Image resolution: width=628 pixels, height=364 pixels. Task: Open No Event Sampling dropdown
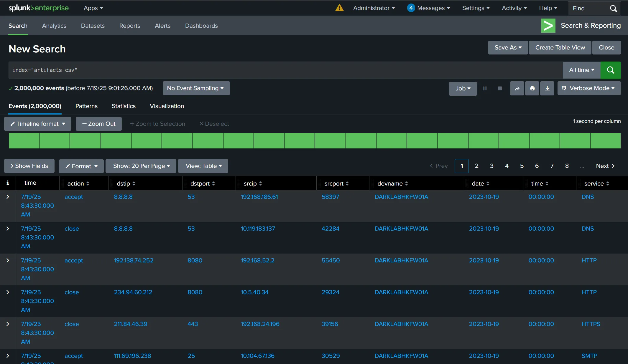pos(196,88)
